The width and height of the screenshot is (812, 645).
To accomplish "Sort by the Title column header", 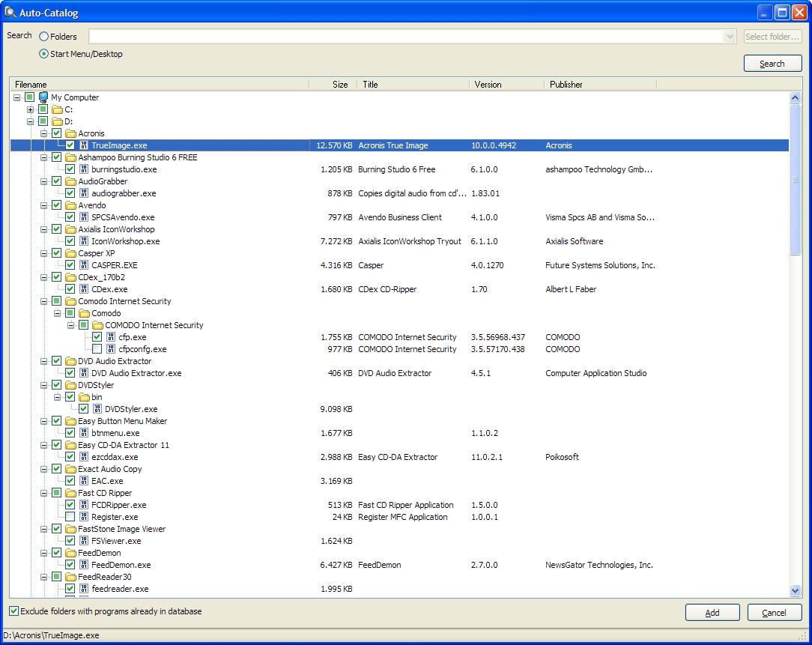I will click(x=413, y=85).
